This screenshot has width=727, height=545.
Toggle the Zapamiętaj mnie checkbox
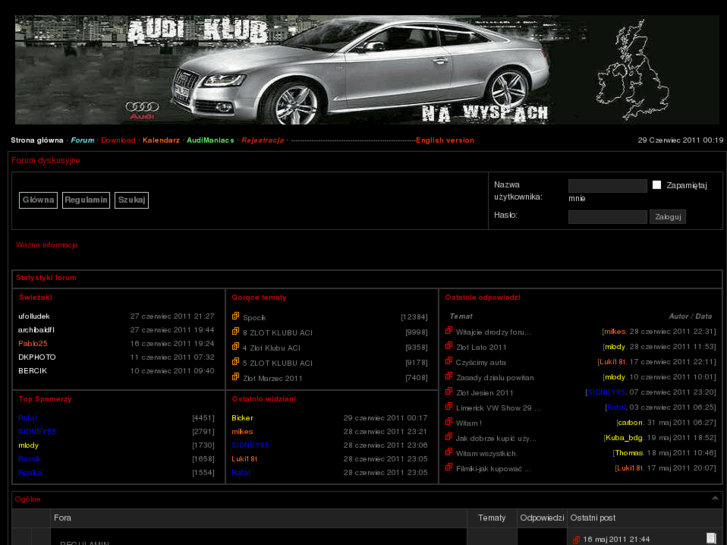tap(657, 185)
